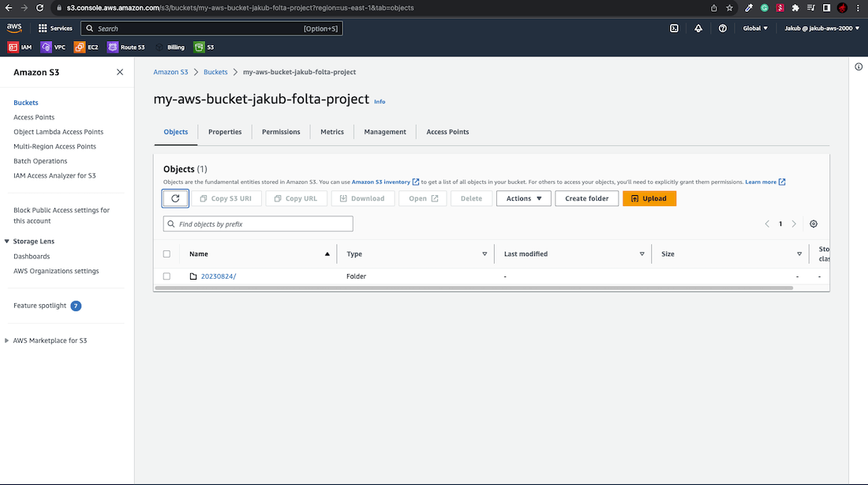Switch to the Permissions tab
The image size is (868, 485).
coord(281,132)
